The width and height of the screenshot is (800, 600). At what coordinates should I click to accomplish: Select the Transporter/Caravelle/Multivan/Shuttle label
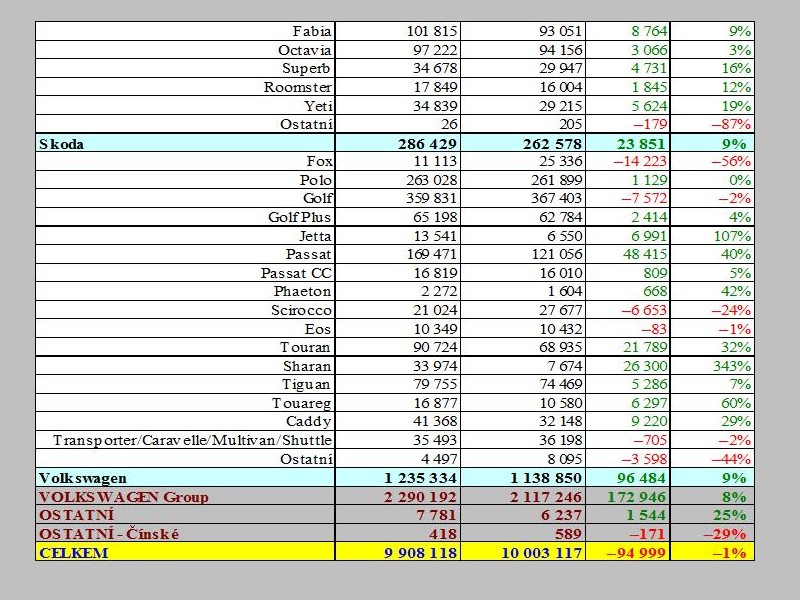coord(192,440)
